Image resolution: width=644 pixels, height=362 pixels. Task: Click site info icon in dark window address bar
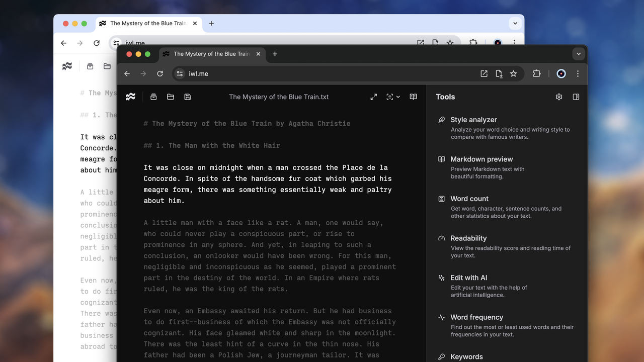(x=180, y=73)
